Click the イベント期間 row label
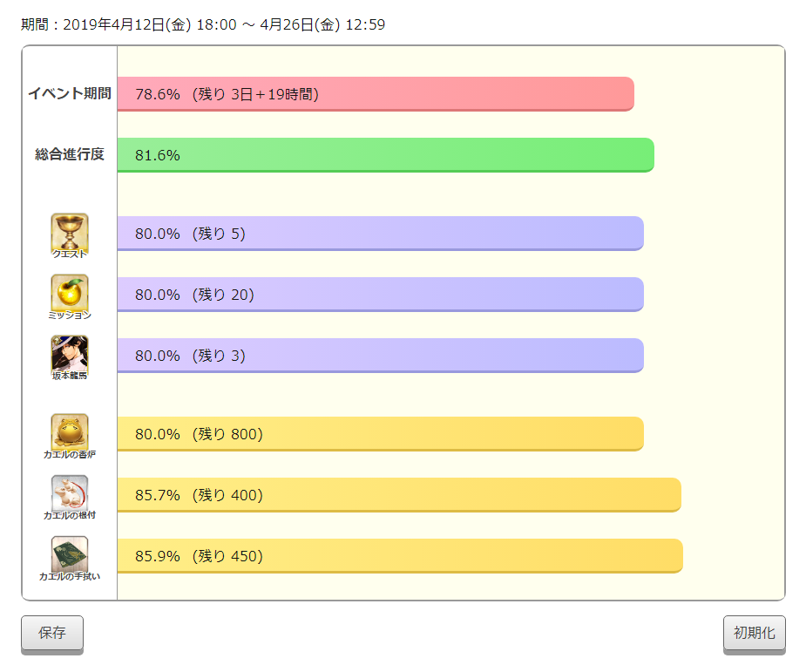 click(x=70, y=93)
